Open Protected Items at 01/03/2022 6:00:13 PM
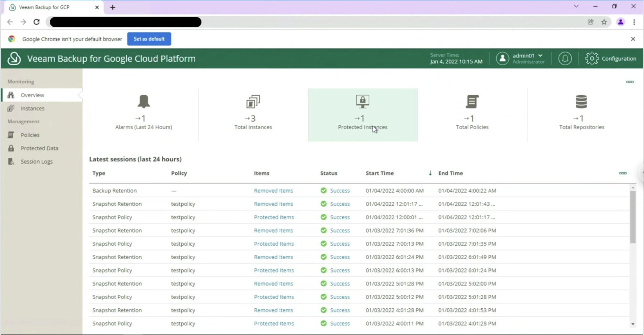The image size is (644, 335). point(274,271)
